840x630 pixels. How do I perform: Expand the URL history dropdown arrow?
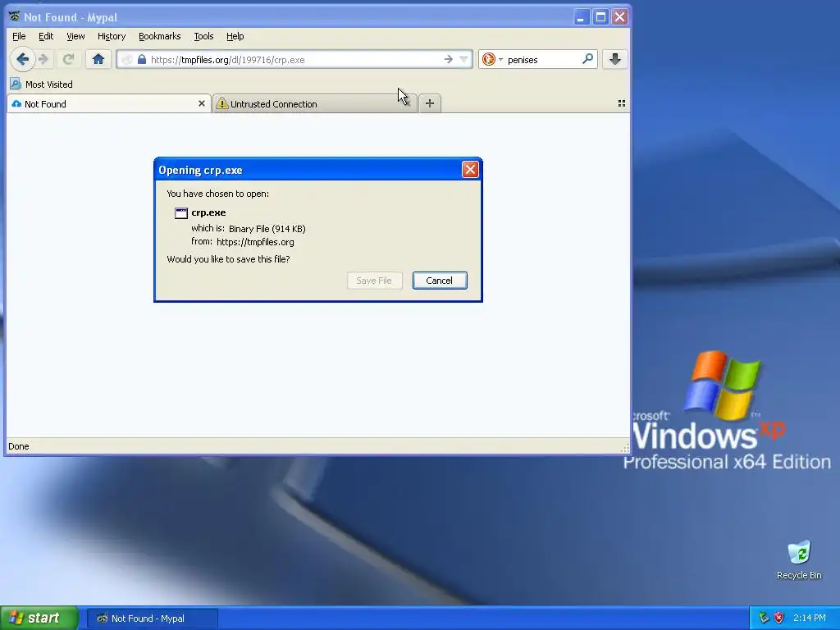click(464, 59)
